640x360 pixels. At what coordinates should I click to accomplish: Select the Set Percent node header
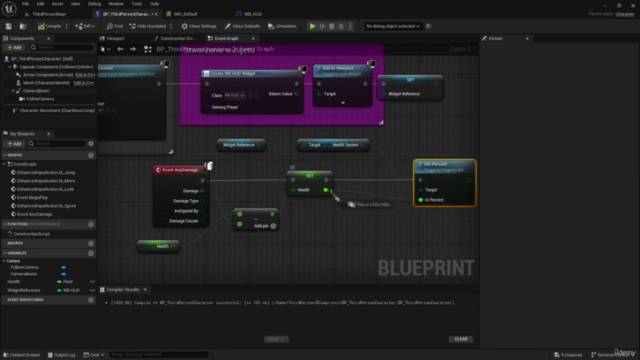pyautogui.click(x=444, y=167)
